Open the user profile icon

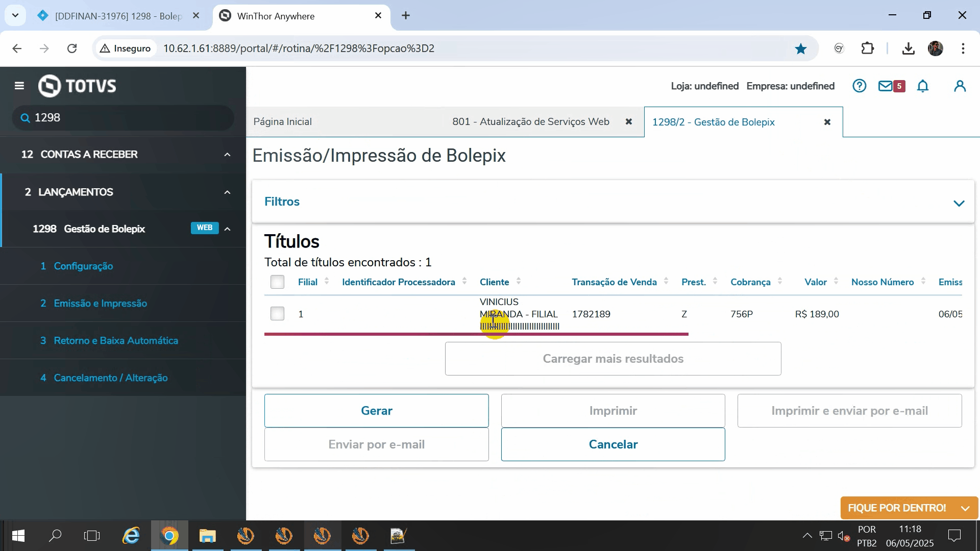coord(960,86)
